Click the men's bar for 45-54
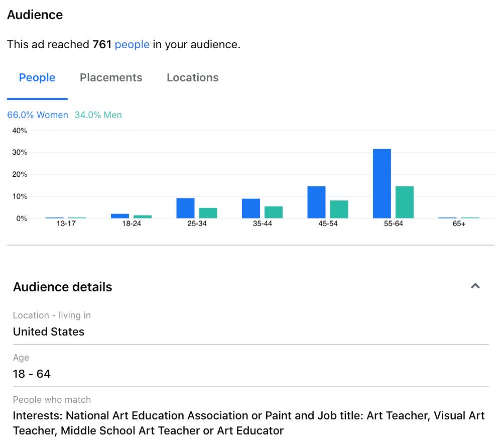 pyautogui.click(x=339, y=209)
